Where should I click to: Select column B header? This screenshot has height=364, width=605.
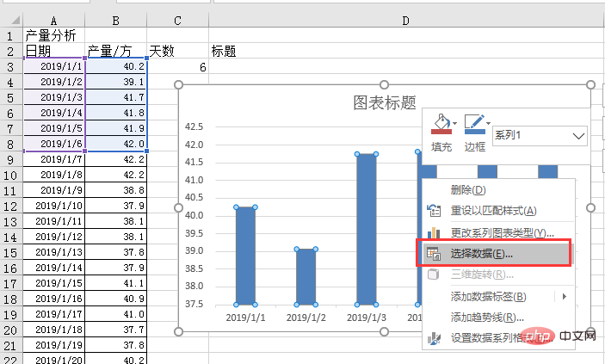point(116,20)
